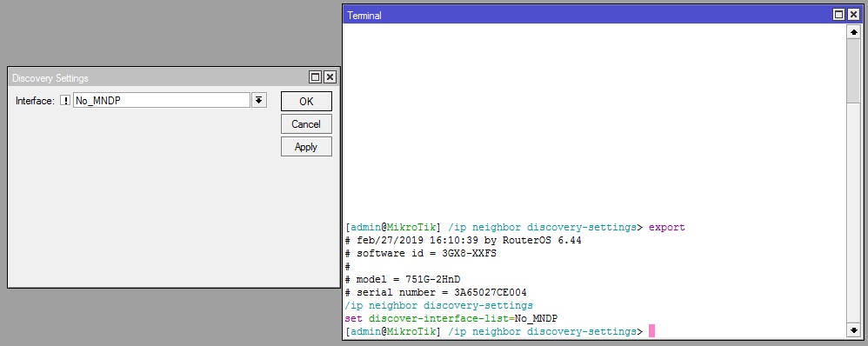The image size is (868, 346).
Task: Click Apply in Discovery Settings
Action: pyautogui.click(x=306, y=147)
